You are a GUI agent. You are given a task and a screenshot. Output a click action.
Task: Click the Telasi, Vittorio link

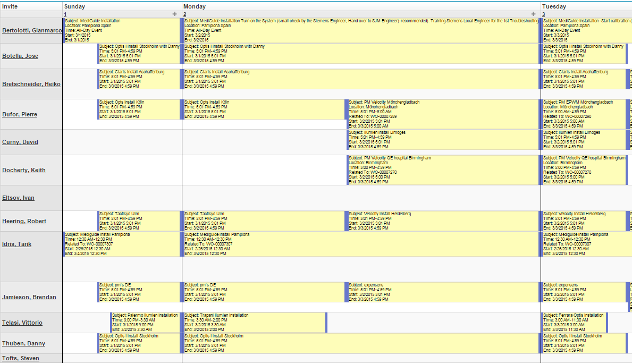click(22, 323)
